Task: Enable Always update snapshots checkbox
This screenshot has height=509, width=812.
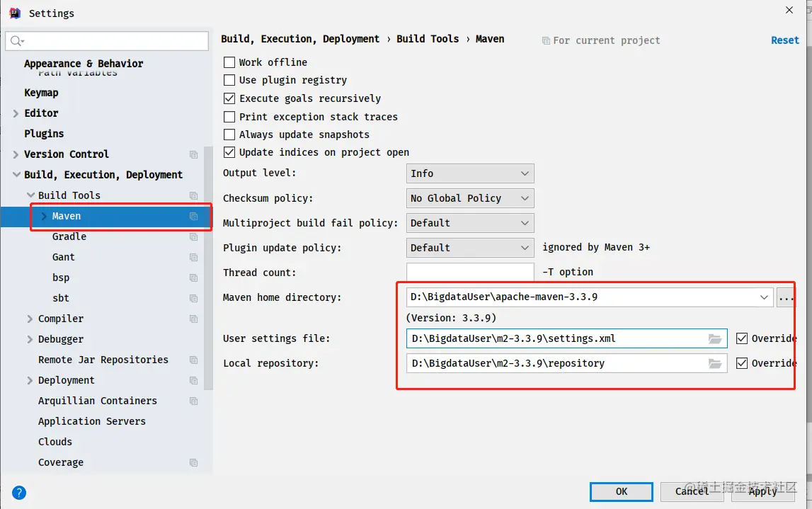Action: (229, 134)
